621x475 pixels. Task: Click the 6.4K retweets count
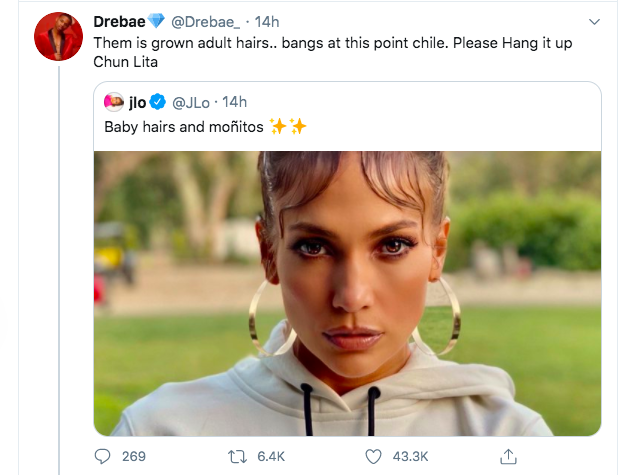[271, 456]
